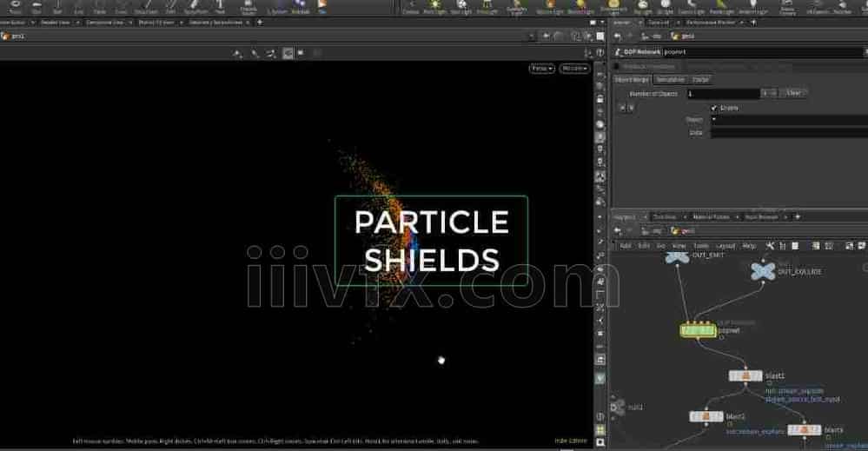The height and width of the screenshot is (451, 868).
Task: Click the node name field showing popnet
Action: [764, 52]
